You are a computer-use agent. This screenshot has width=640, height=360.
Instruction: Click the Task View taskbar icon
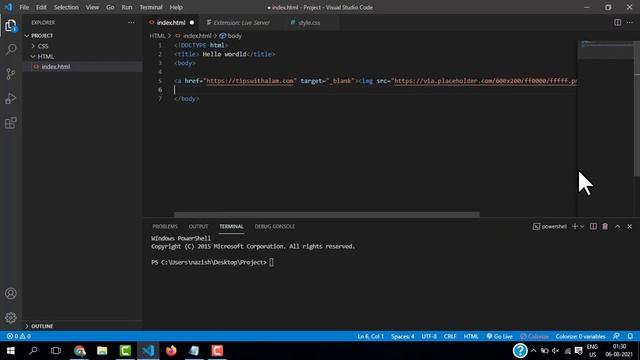56,351
